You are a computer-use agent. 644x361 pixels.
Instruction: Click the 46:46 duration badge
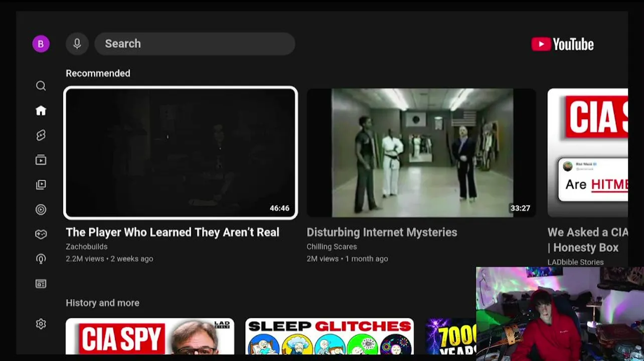click(x=279, y=208)
